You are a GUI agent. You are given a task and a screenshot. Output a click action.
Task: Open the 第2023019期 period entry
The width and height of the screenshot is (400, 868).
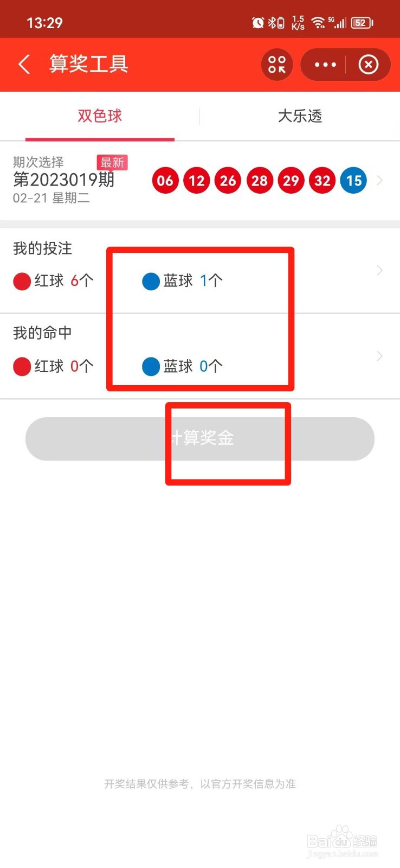64,179
